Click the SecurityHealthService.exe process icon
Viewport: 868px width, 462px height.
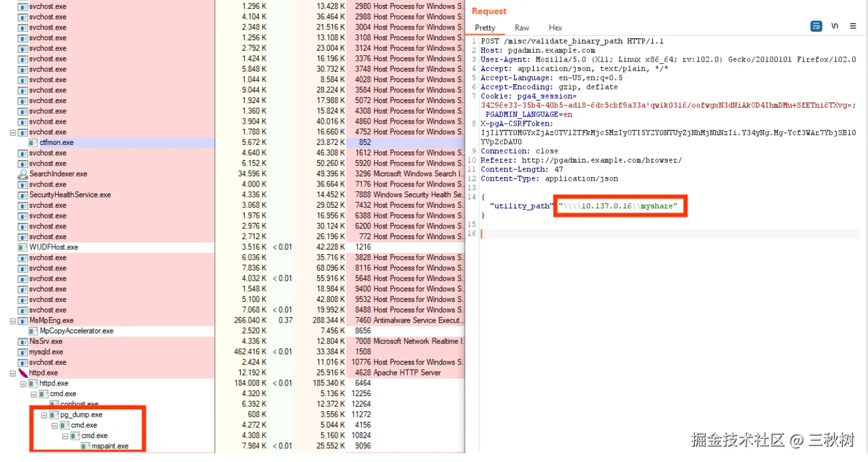click(x=23, y=195)
